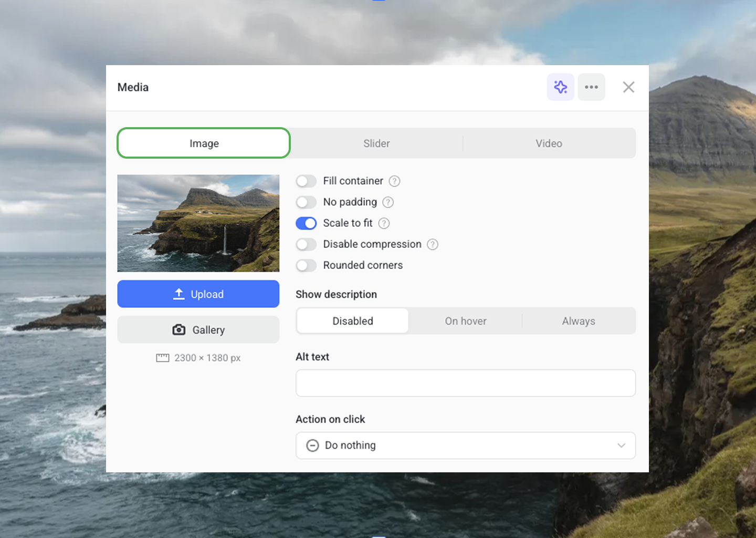756x538 pixels.
Task: Open the three-dots more options menu
Action: coord(591,87)
